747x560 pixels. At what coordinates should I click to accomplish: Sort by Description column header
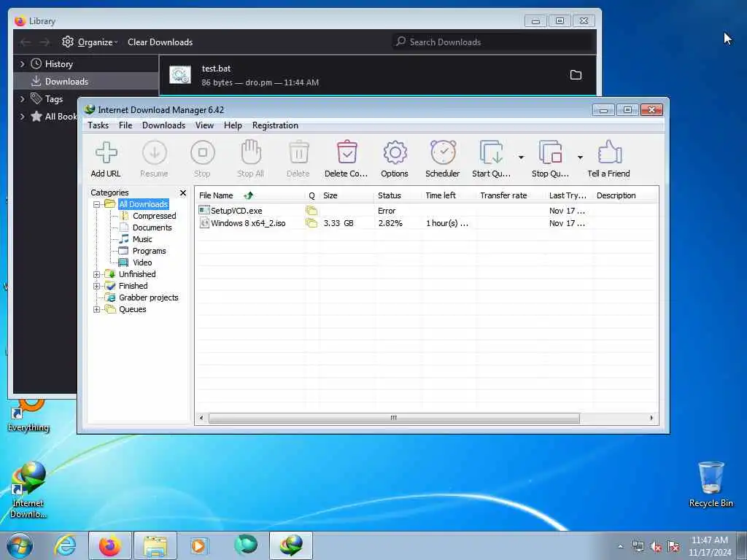pos(624,195)
